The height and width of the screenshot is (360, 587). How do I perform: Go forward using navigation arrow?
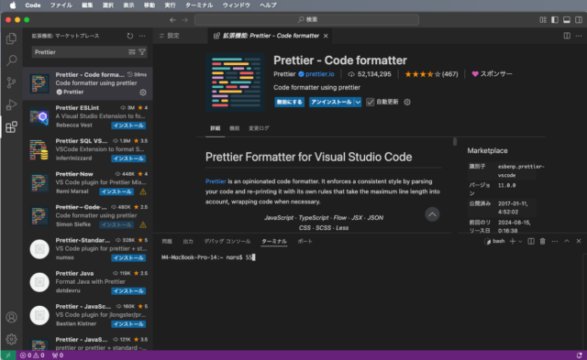(185, 20)
